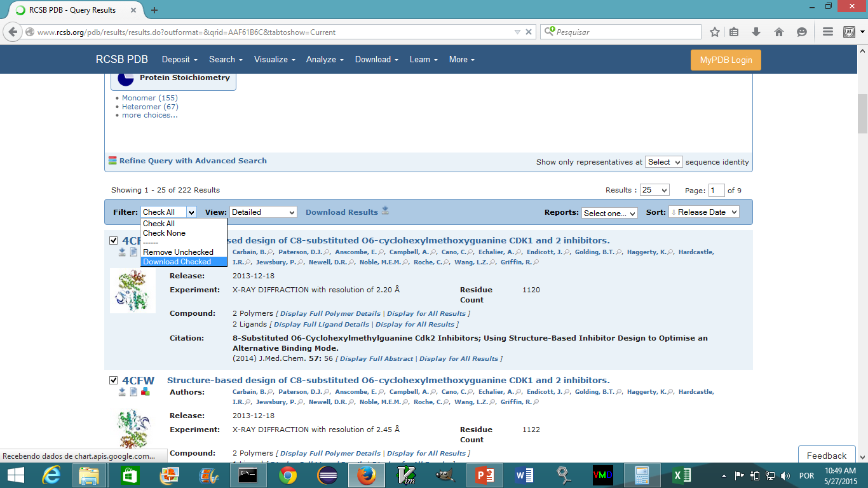Expand the URL history dropdown arrow
The height and width of the screenshot is (488, 868).
point(517,32)
